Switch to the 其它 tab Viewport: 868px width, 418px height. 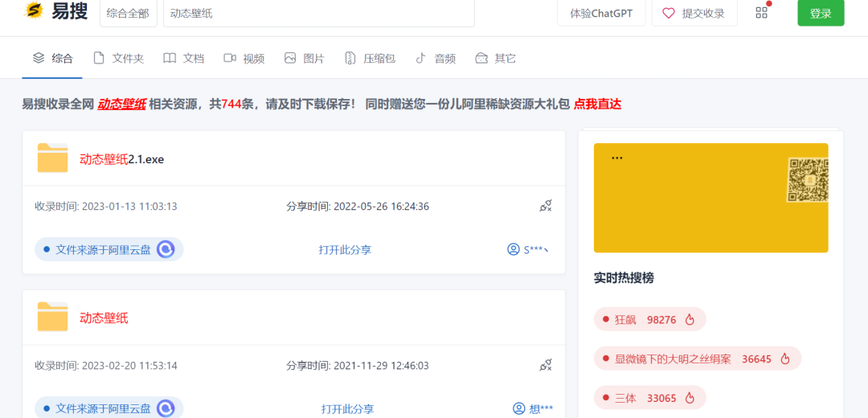[x=495, y=58]
